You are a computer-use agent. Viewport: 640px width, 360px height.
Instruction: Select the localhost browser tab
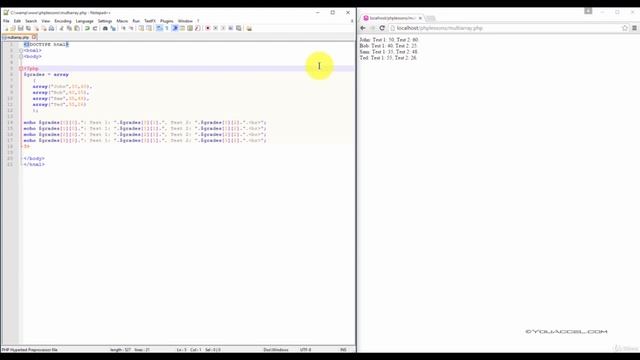pyautogui.click(x=393, y=18)
